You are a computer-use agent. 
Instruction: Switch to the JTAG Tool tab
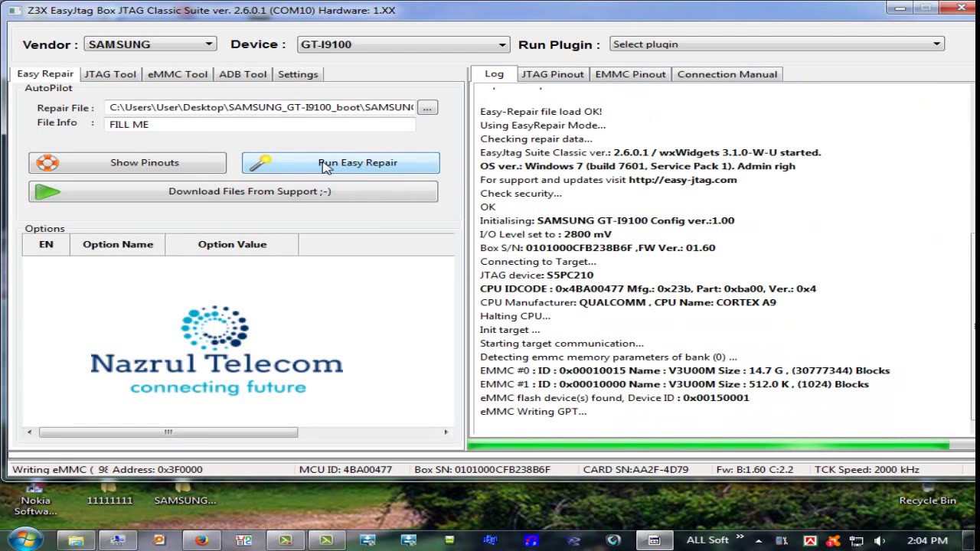coord(110,74)
